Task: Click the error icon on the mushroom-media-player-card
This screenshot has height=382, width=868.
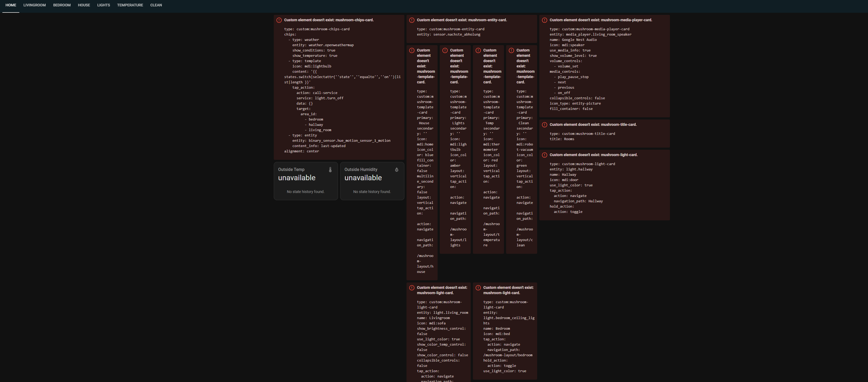Action: coord(545,20)
